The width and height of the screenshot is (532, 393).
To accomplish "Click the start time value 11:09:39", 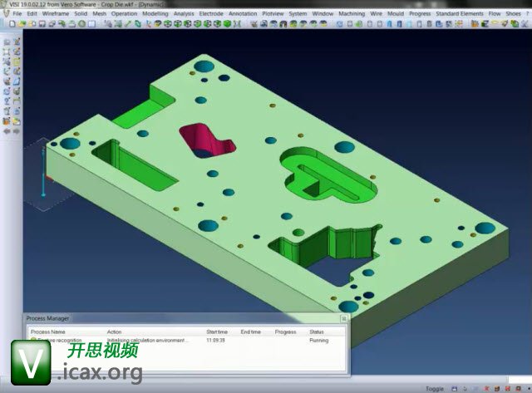I will (x=216, y=340).
